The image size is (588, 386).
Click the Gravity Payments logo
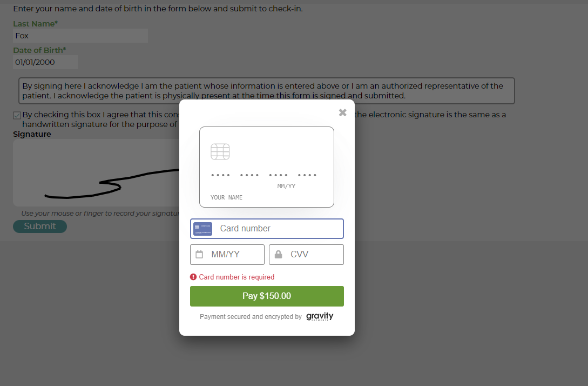(x=320, y=317)
